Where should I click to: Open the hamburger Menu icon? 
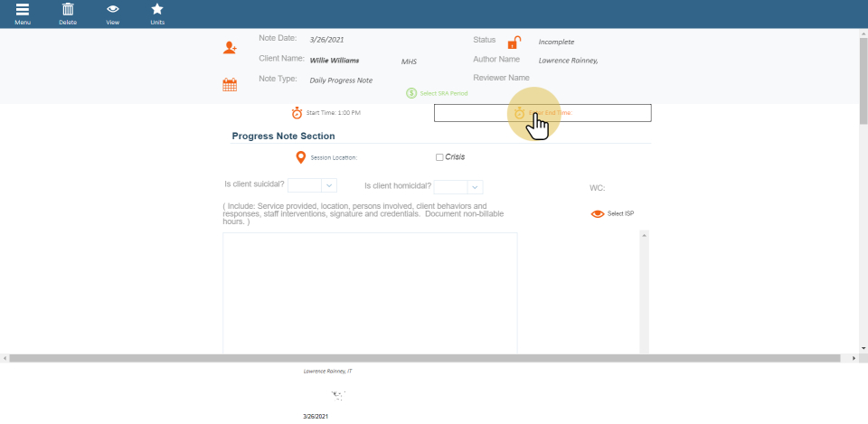pyautogui.click(x=23, y=10)
